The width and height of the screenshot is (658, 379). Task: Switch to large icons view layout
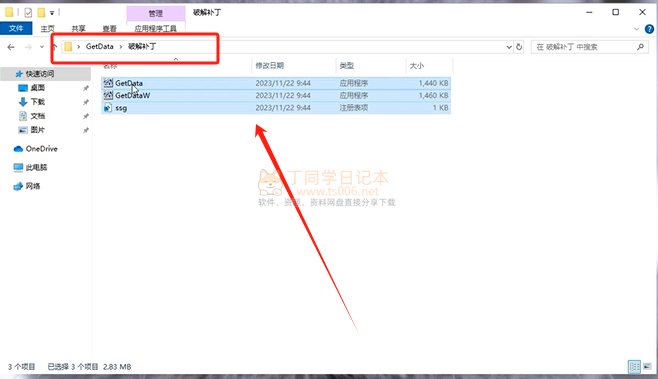pyautogui.click(x=648, y=366)
